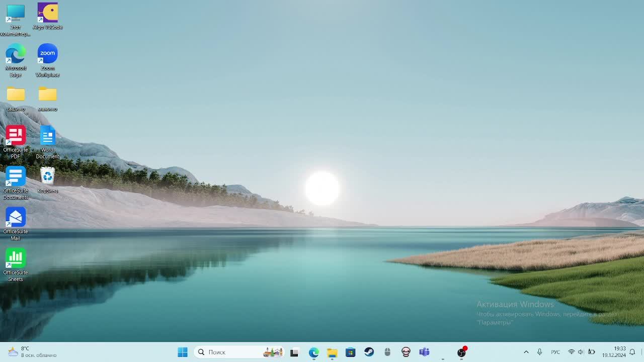Viewport: 644px width, 362px height.
Task: Select the Этот компьютер desktop shortcut
Action: tap(16, 20)
